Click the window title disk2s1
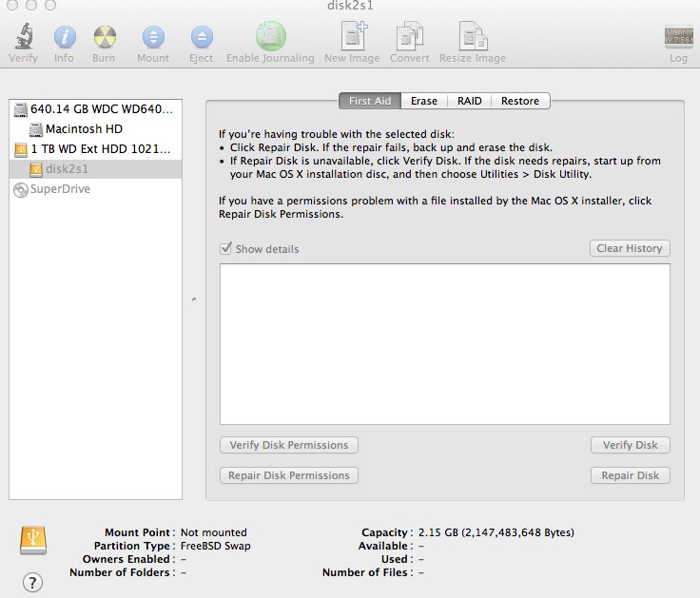 click(x=350, y=6)
